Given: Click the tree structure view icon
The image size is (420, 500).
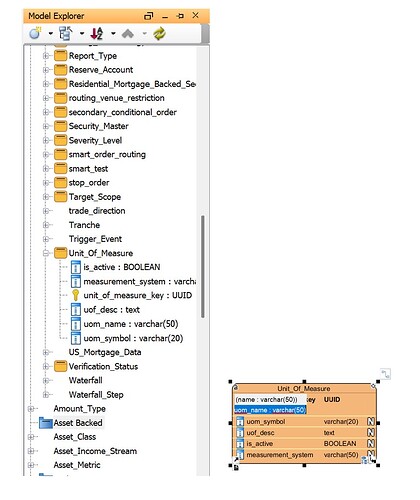Looking at the screenshot, I should [66, 33].
